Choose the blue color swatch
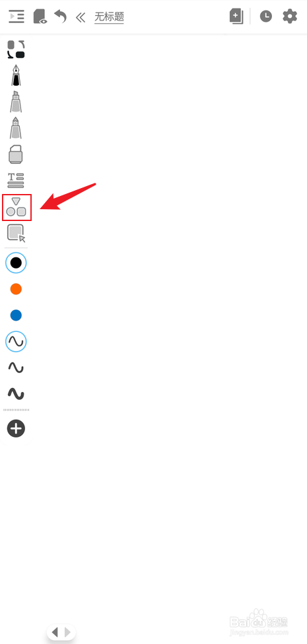This screenshot has width=307, height=644. [16, 315]
